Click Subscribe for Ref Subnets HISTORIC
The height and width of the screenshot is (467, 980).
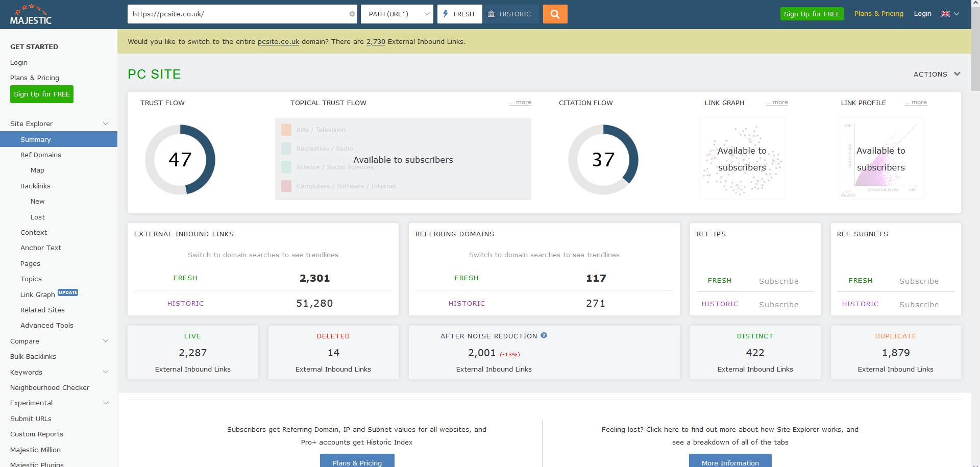point(919,305)
